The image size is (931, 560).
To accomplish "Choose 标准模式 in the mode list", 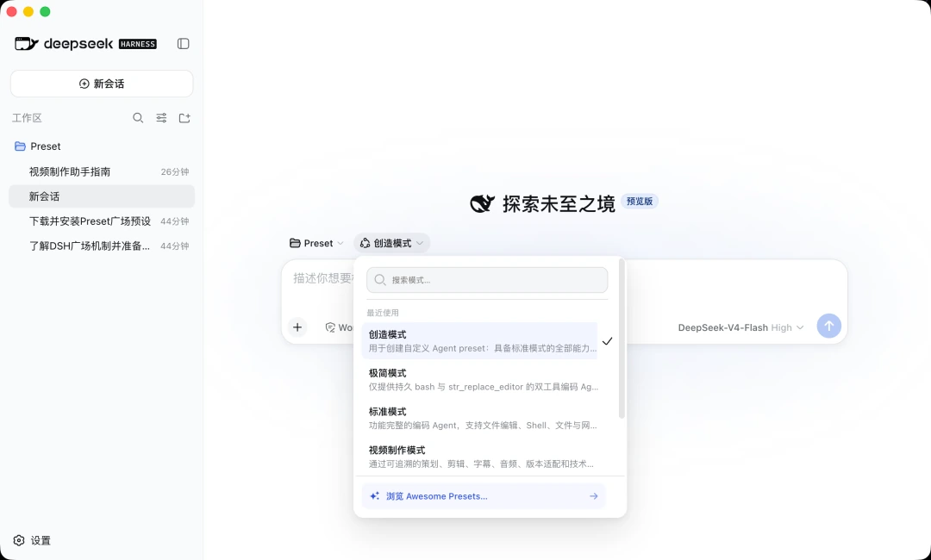I will pyautogui.click(x=484, y=418).
